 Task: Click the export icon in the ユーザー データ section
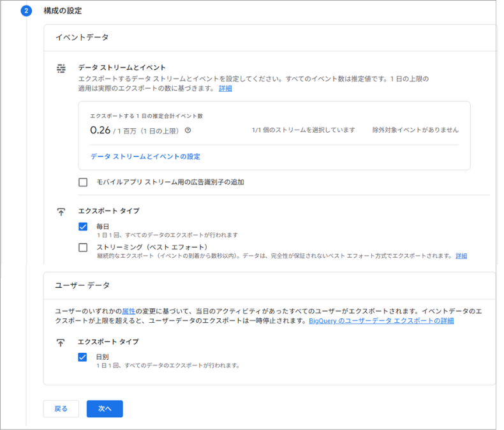61,343
